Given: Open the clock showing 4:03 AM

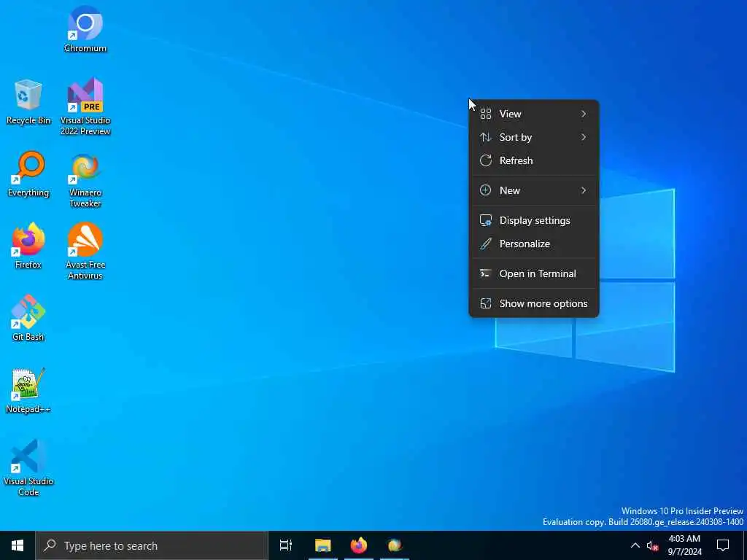Looking at the screenshot, I should pos(684,545).
